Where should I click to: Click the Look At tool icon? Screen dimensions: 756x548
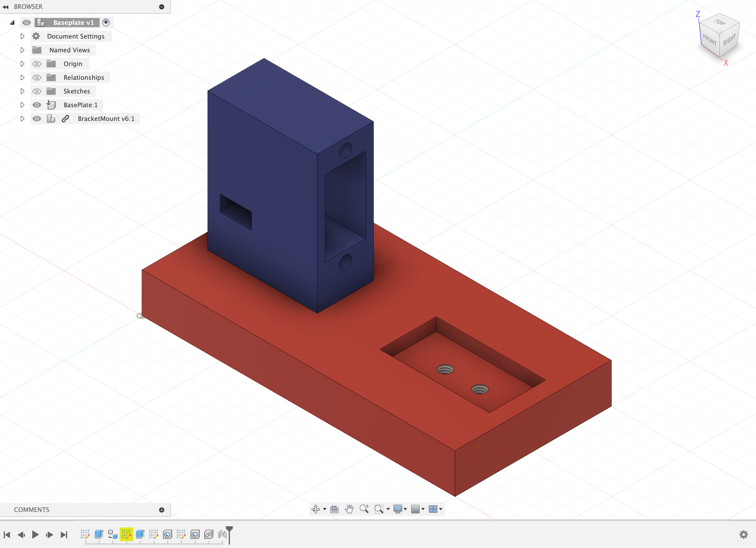[334, 509]
